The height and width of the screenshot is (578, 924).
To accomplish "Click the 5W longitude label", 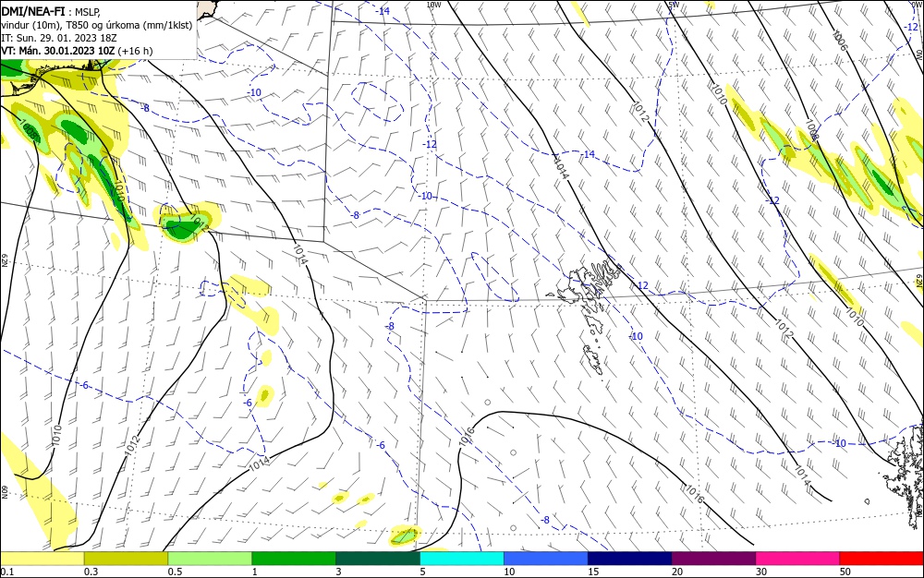I will click(x=675, y=4).
